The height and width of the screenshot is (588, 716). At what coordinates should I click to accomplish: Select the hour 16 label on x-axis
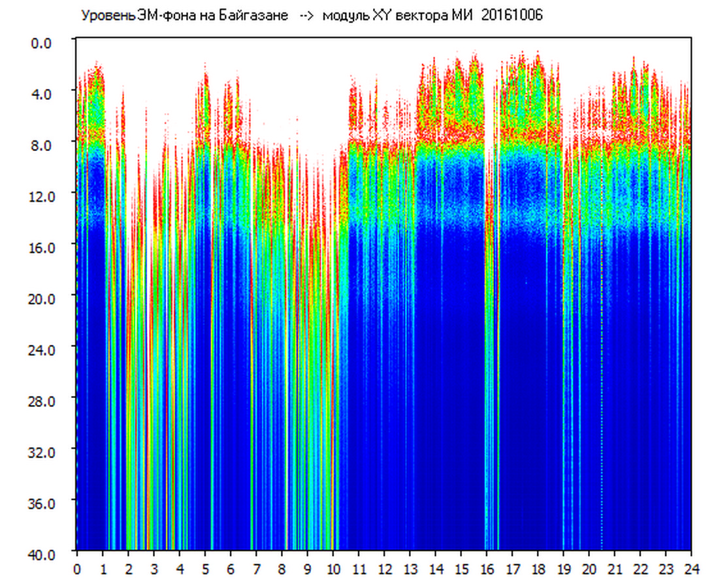487,568
